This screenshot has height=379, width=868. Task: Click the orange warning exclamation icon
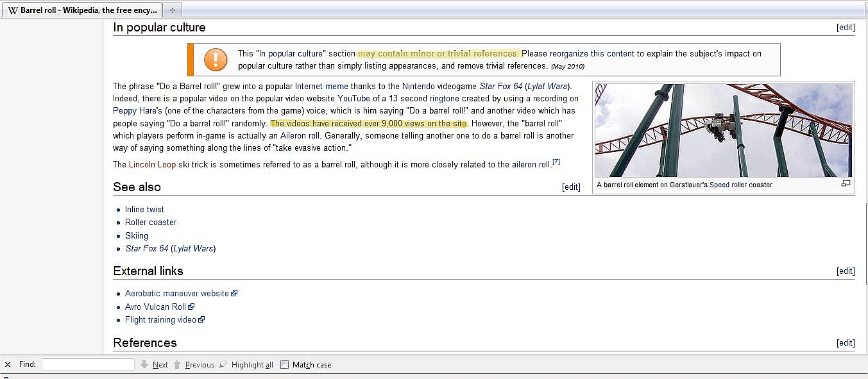click(216, 60)
